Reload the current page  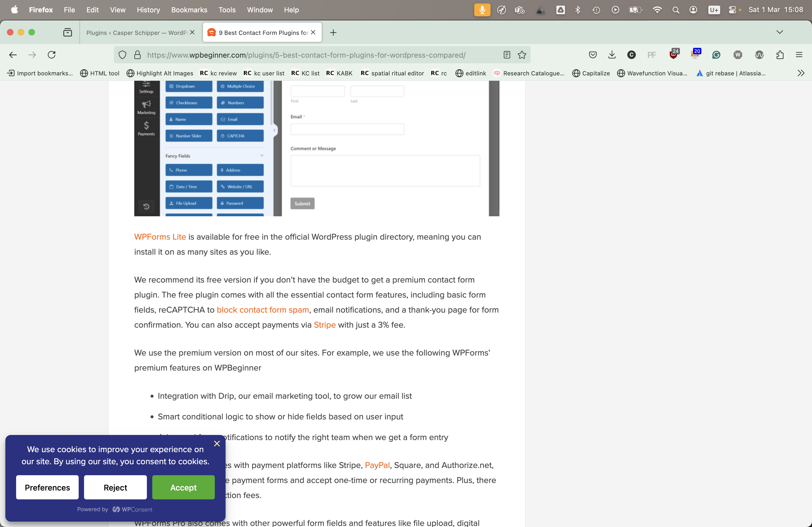(x=52, y=55)
